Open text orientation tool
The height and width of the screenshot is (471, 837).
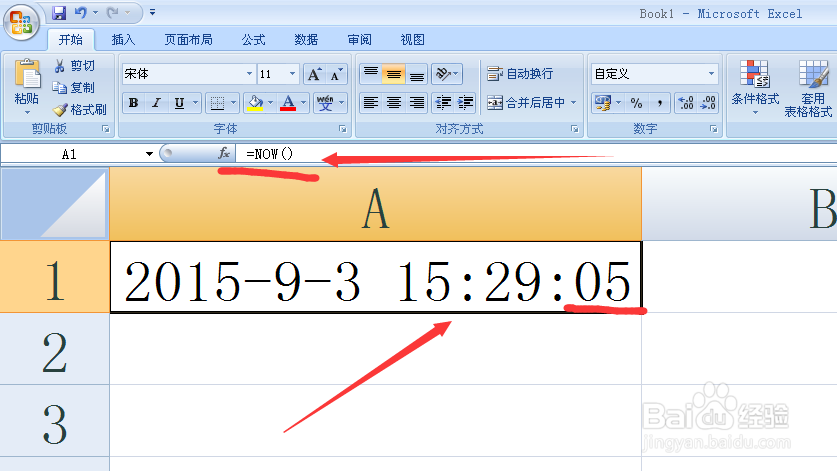[446, 74]
